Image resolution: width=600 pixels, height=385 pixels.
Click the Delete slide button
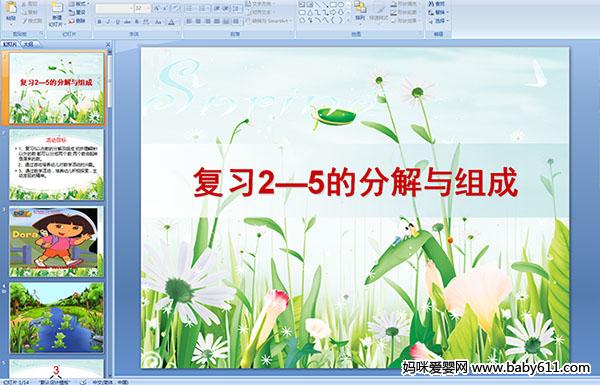click(77, 21)
